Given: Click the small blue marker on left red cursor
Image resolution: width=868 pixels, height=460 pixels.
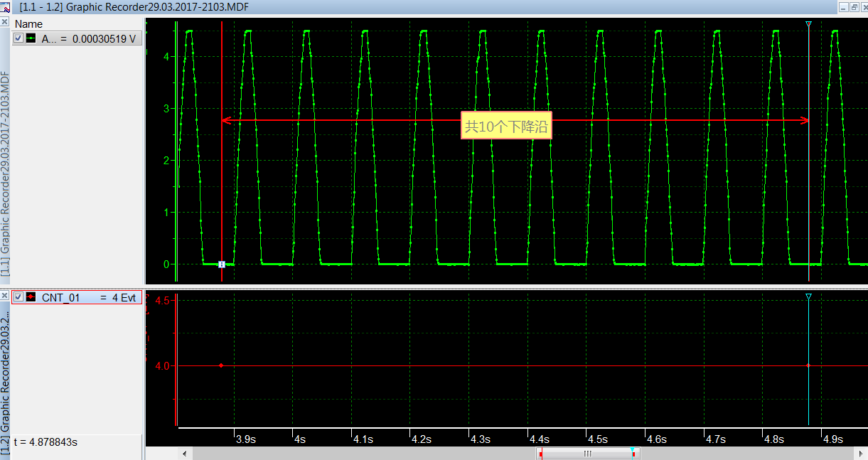Looking at the screenshot, I should 222,264.
